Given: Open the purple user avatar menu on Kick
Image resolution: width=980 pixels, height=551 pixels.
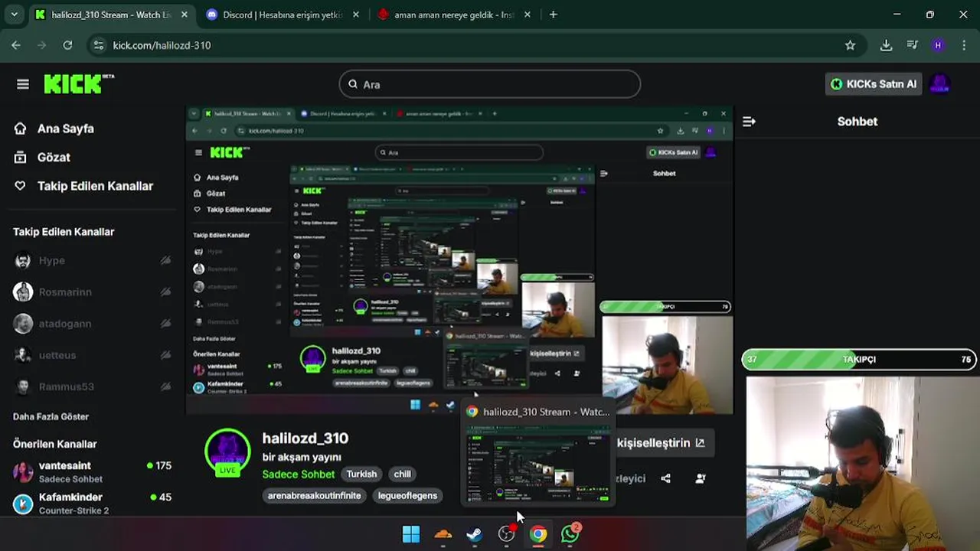Looking at the screenshot, I should click(939, 84).
